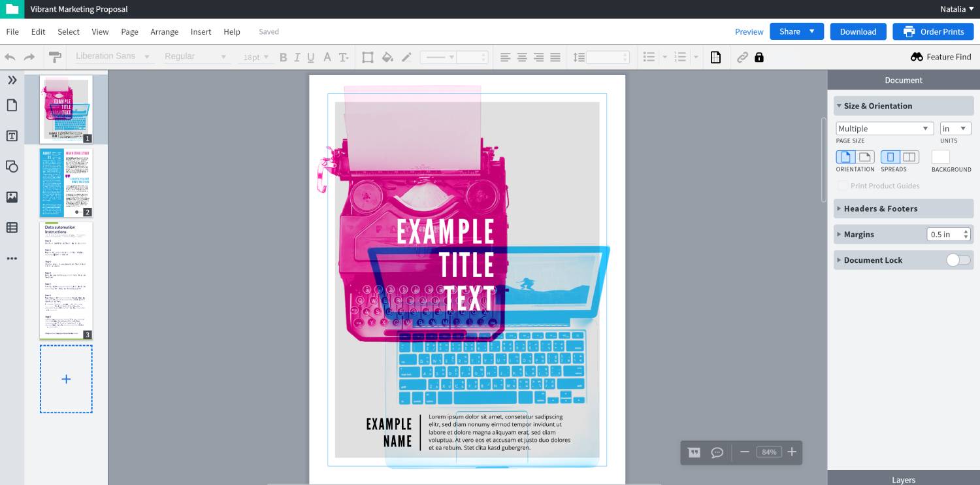Click the paint roller format icon
The image size is (980, 485).
click(55, 58)
